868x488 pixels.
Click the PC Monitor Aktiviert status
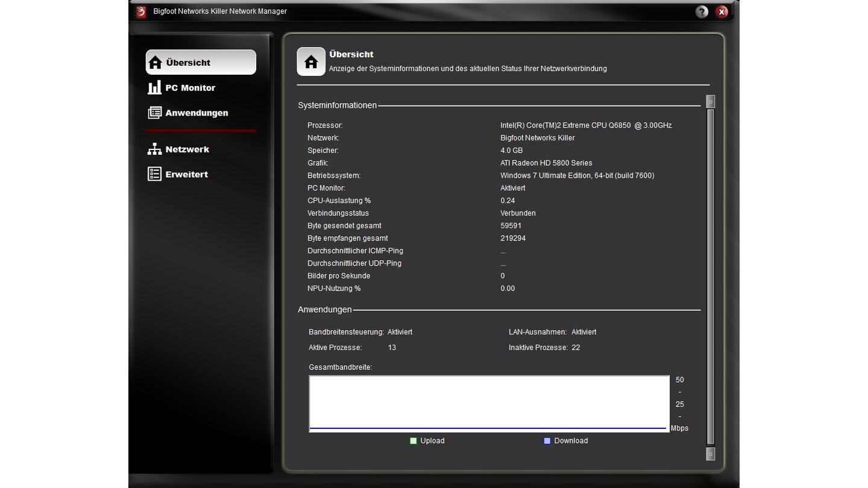tap(512, 188)
